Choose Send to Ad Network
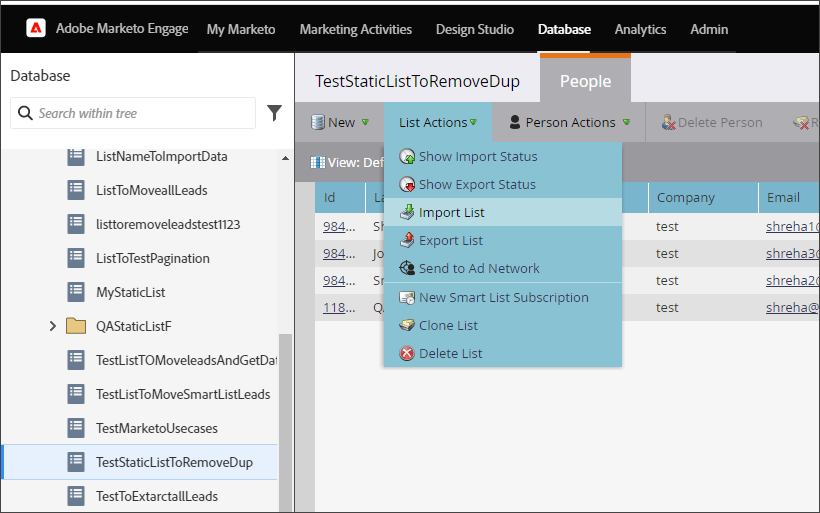 click(503, 268)
